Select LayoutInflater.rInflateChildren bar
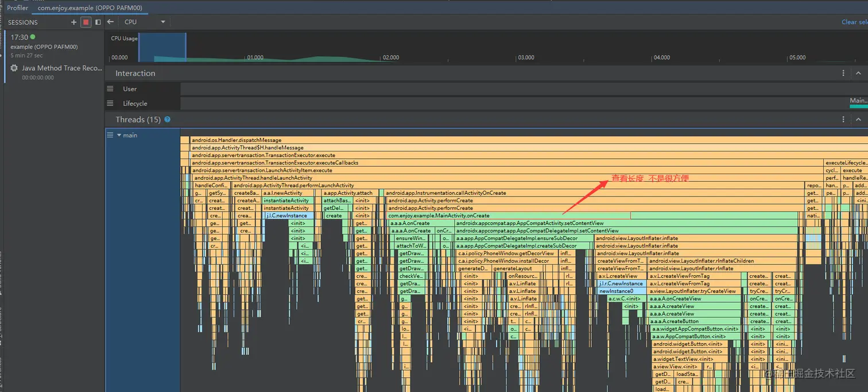The height and width of the screenshot is (392, 868). pos(722,261)
